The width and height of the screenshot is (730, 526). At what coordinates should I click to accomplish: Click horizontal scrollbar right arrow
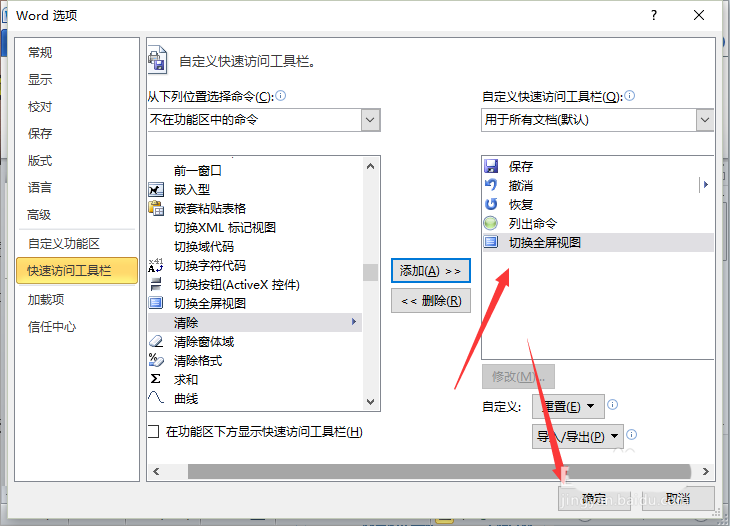point(706,472)
